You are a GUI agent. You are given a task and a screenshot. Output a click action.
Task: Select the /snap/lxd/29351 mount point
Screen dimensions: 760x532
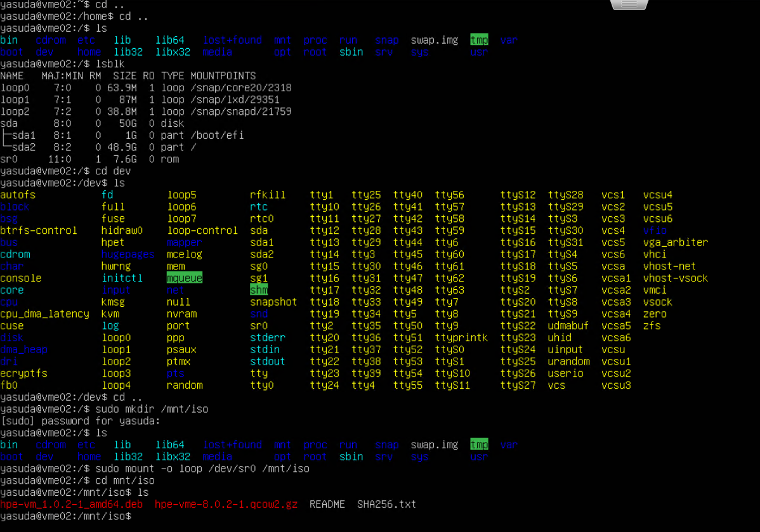pyautogui.click(x=235, y=100)
